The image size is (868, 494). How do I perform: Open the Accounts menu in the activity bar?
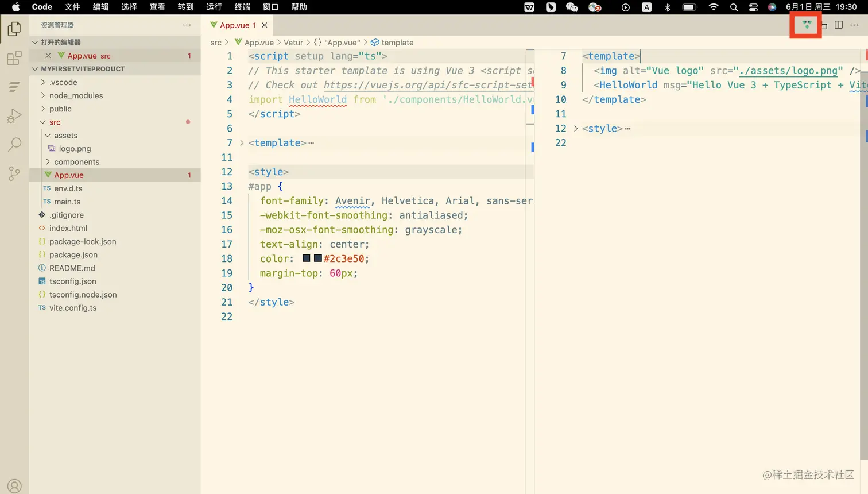pyautogui.click(x=14, y=487)
